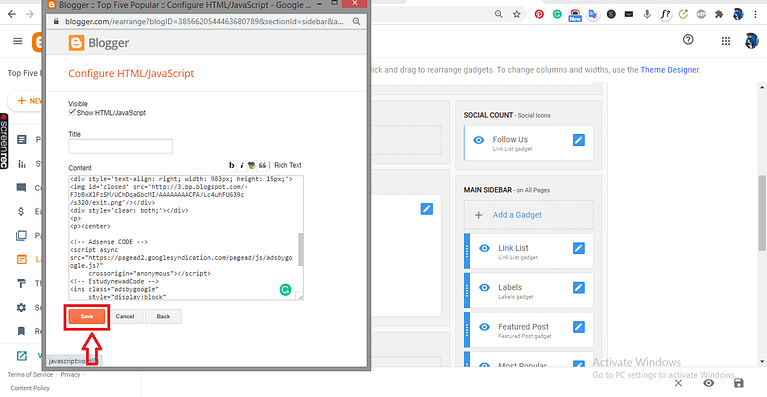Click the Title input field
Screen dimensions: 767x397
[120, 147]
